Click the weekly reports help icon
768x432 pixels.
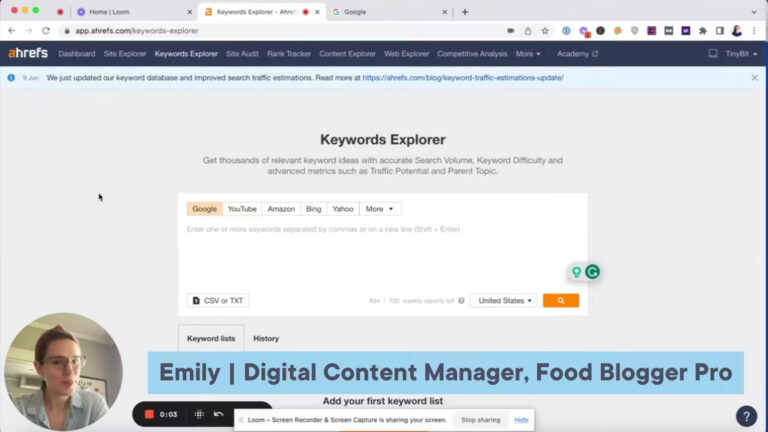pos(461,301)
